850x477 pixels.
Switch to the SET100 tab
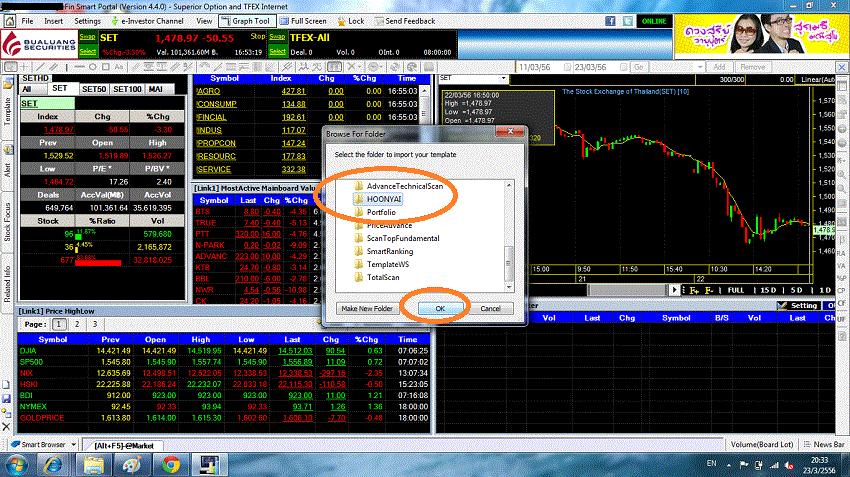pos(127,89)
